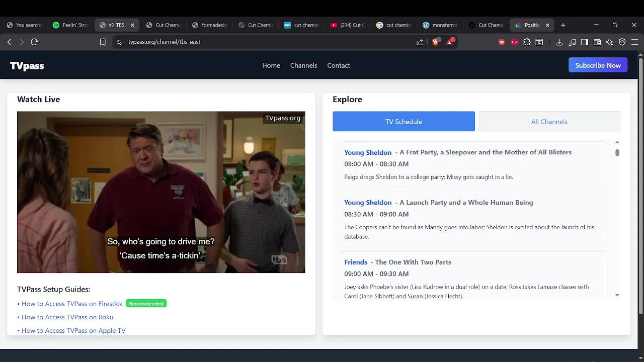Screen dimensions: 644x362
Task: Open the Home nav link
Action: point(271,65)
